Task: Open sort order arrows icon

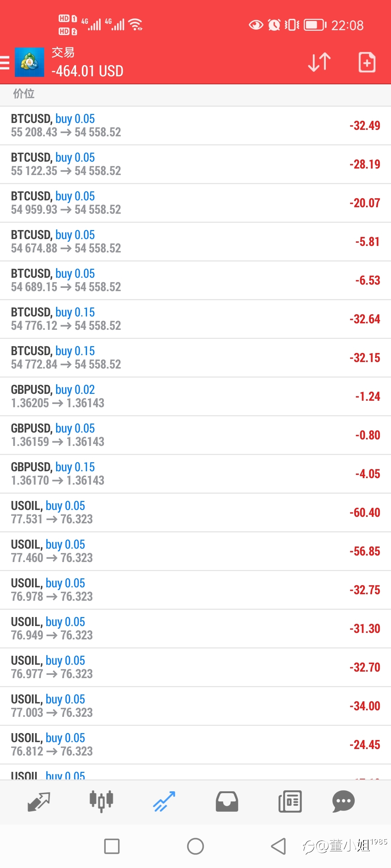Action: [x=319, y=62]
